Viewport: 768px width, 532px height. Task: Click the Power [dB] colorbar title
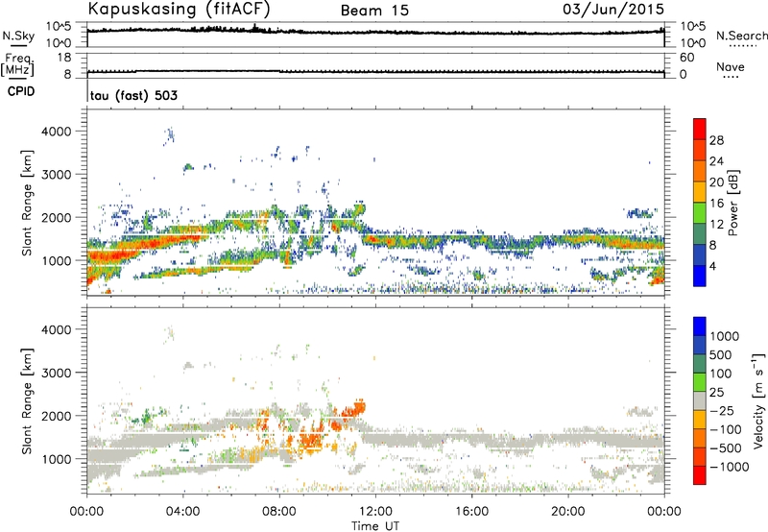(x=733, y=203)
